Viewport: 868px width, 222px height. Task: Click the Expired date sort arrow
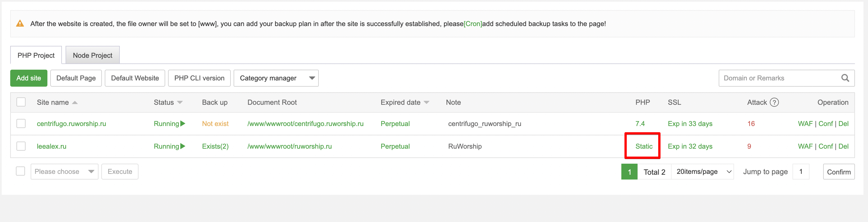pos(427,103)
